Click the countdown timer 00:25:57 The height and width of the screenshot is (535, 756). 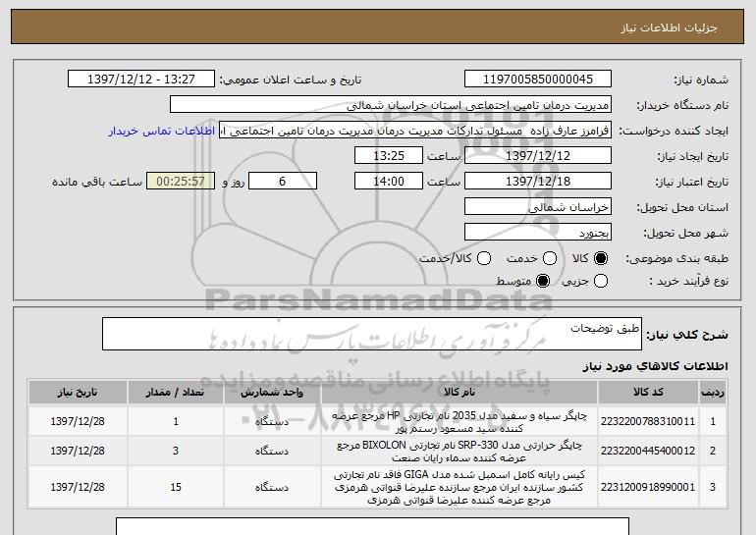[x=181, y=182]
